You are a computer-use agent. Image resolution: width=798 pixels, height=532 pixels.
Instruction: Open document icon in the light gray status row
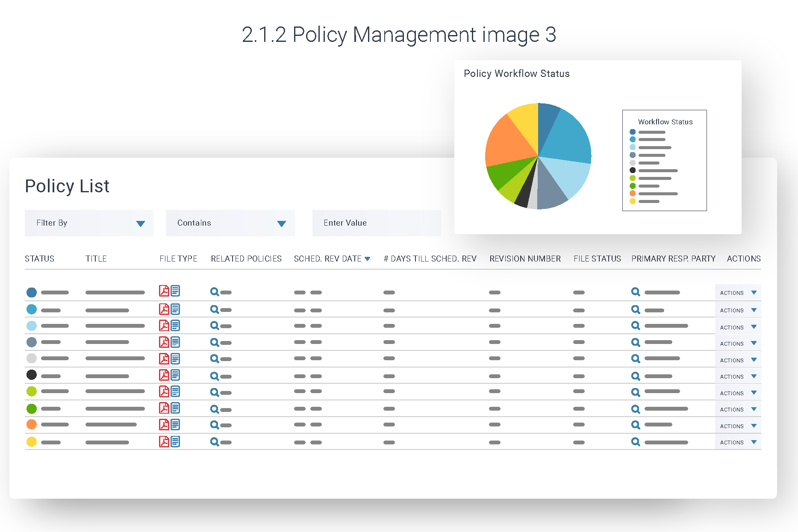tap(175, 359)
